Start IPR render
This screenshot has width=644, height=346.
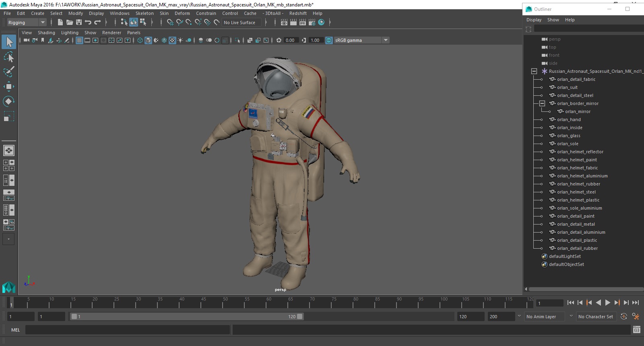(x=303, y=23)
